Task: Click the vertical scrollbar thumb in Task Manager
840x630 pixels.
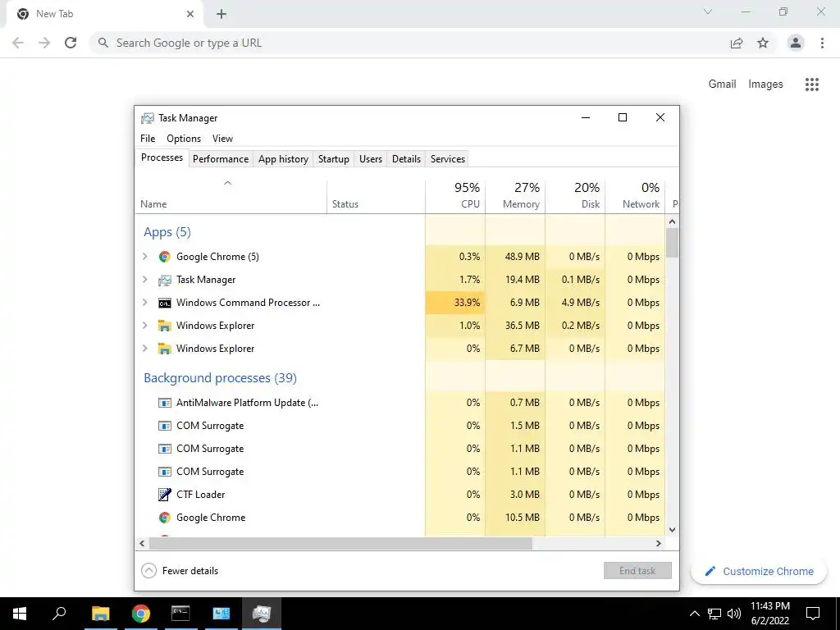Action: pos(673,243)
